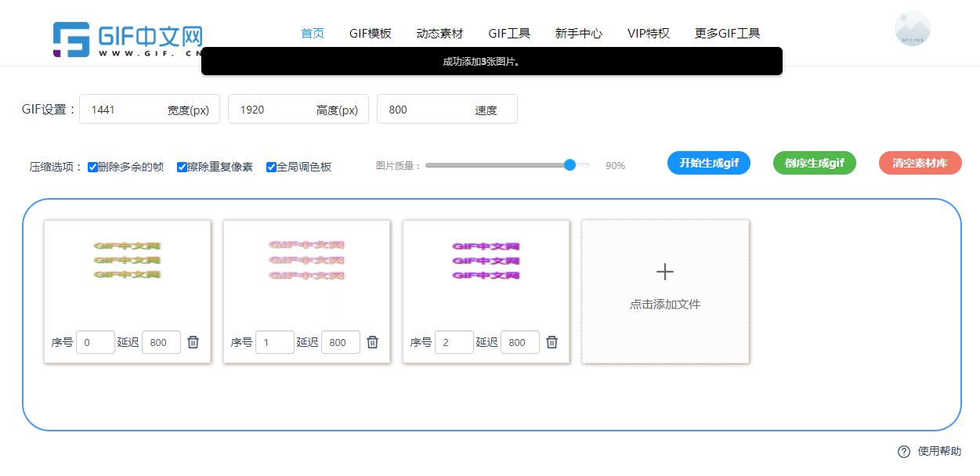980x476 pixels.
Task: Delete frame 2 using its trash icon
Action: tap(552, 341)
